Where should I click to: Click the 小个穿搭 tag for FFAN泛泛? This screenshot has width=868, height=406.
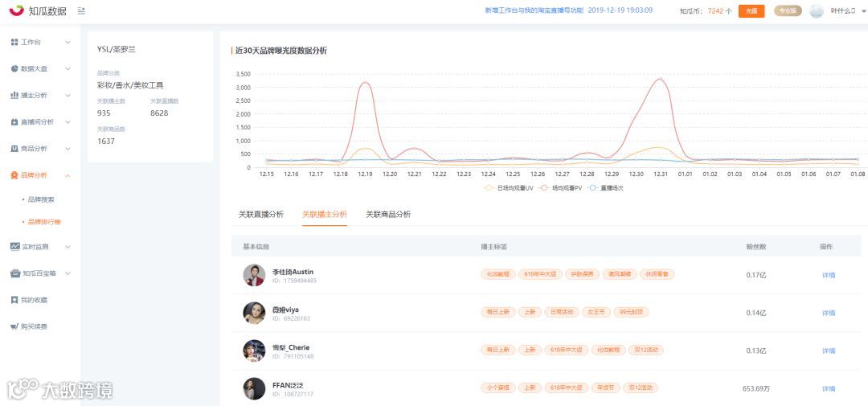tap(498, 388)
